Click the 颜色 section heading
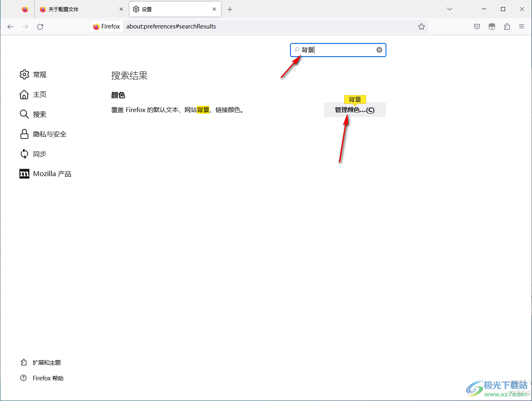The height and width of the screenshot is (401, 532). click(118, 95)
